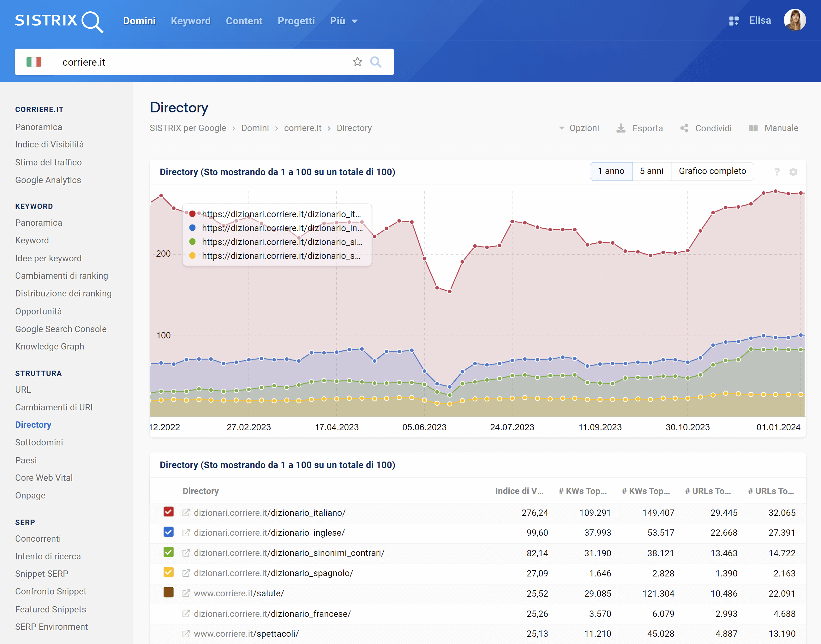This screenshot has width=821, height=644.
Task: Open Core Web Vital in sidebar
Action: point(44,478)
